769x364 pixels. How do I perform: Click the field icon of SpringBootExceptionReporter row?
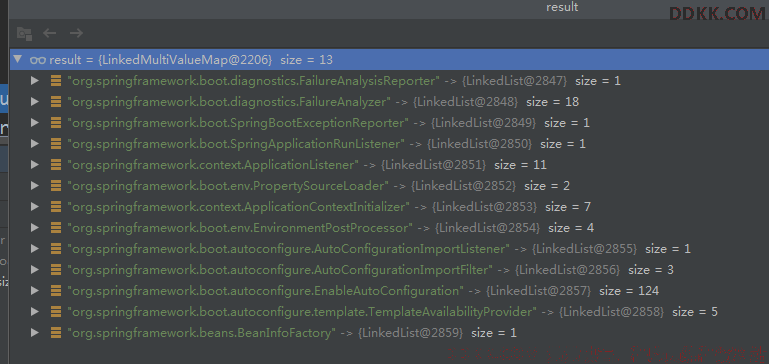coord(56,123)
